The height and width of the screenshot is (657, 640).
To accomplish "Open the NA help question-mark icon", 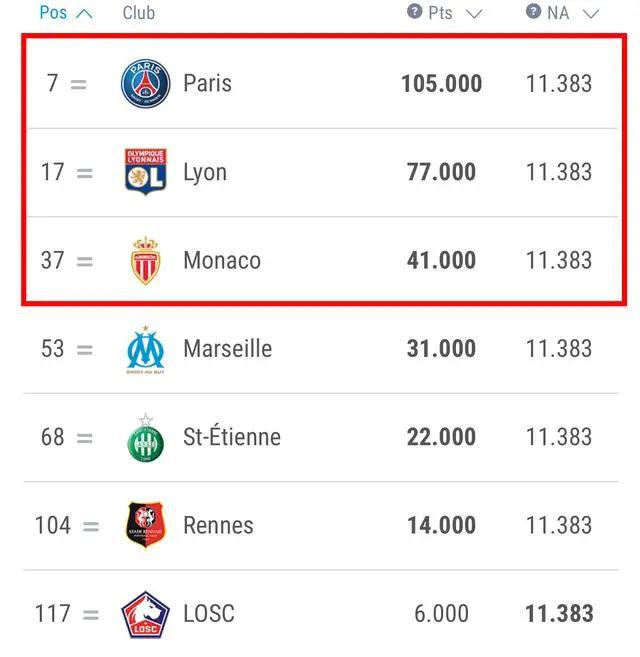I will [x=533, y=11].
